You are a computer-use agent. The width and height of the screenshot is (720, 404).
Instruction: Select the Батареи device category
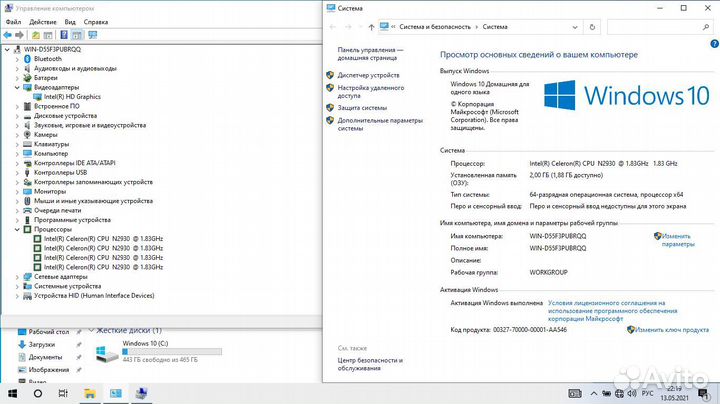(x=45, y=78)
